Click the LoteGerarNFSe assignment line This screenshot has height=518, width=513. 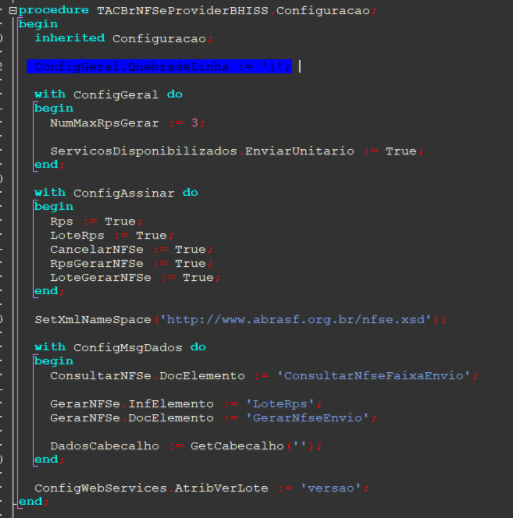pos(135,278)
